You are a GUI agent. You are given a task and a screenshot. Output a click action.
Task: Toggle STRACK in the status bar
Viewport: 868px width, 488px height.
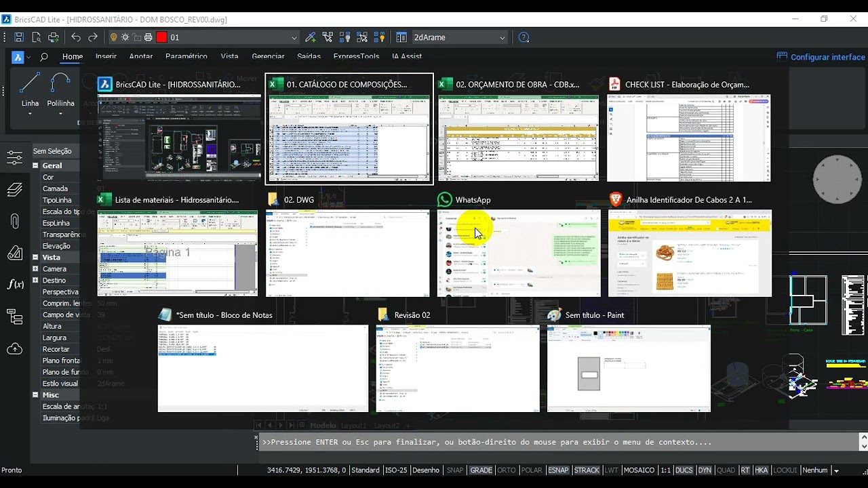(x=587, y=470)
